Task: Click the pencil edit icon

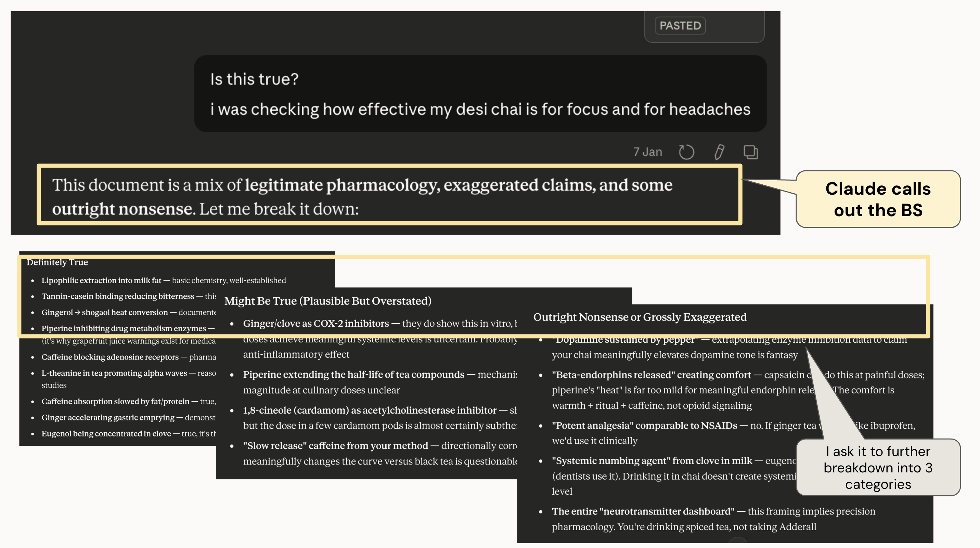Action: click(719, 152)
